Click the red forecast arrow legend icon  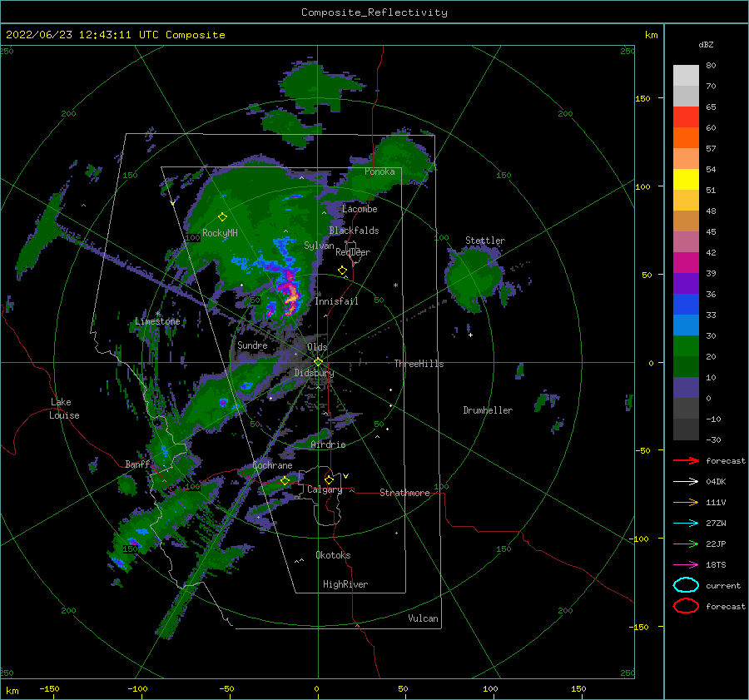pyautogui.click(x=686, y=460)
